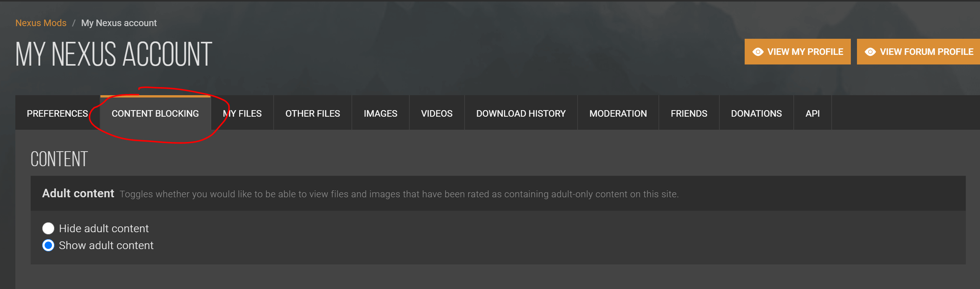Click the Nexus Mods breadcrumb link
This screenshot has width=980, height=289.
(x=41, y=23)
